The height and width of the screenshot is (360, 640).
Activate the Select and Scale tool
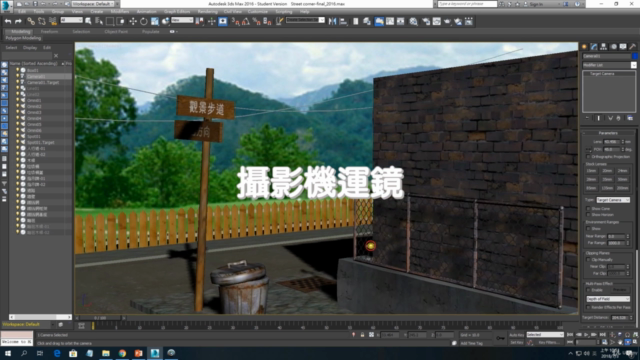155,21
